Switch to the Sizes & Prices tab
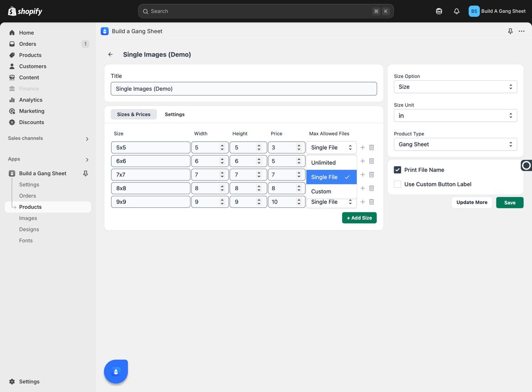The height and width of the screenshot is (392, 532). pyautogui.click(x=133, y=115)
